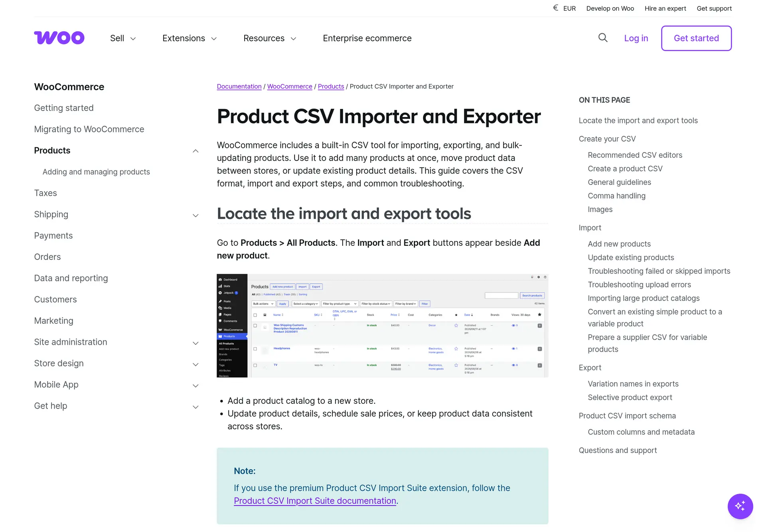Open Data and reporting in sidebar
The image size is (766, 532).
[71, 278]
